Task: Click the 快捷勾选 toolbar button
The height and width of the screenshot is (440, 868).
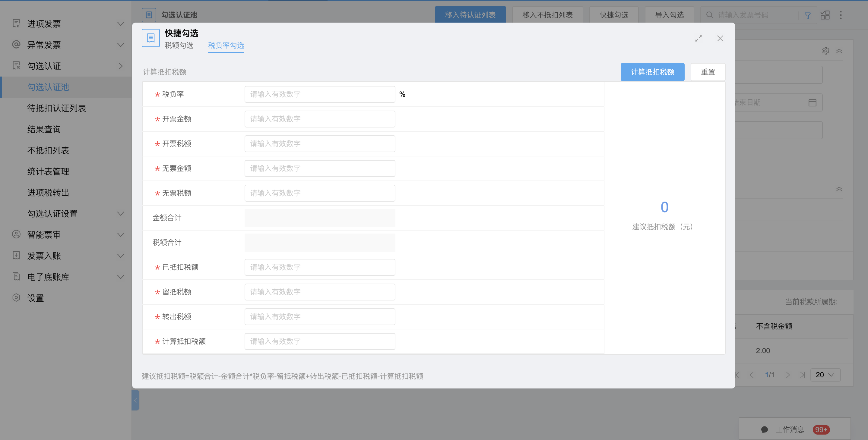Action: click(x=613, y=15)
